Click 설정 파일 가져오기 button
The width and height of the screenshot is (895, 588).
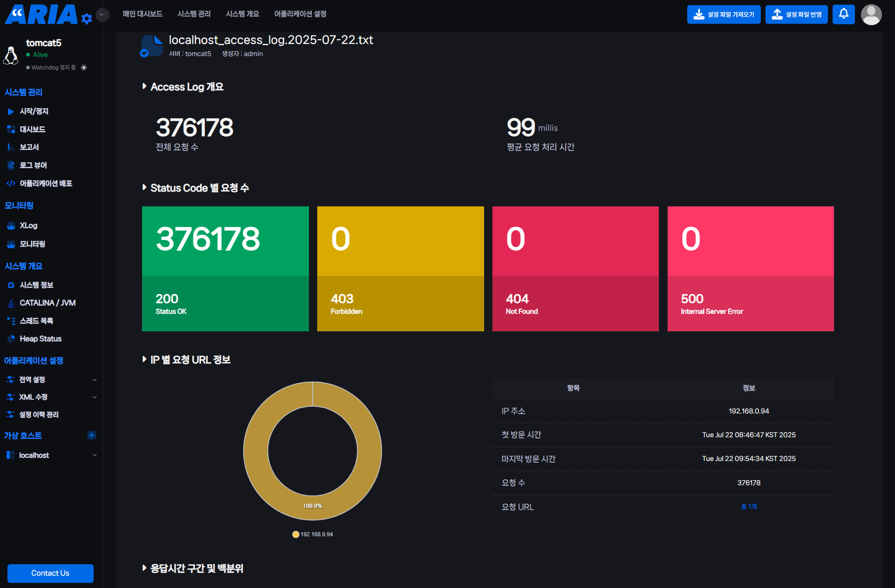[x=724, y=14]
